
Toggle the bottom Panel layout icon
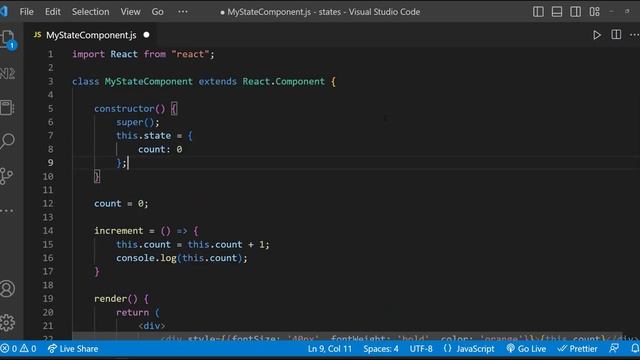pos(557,12)
